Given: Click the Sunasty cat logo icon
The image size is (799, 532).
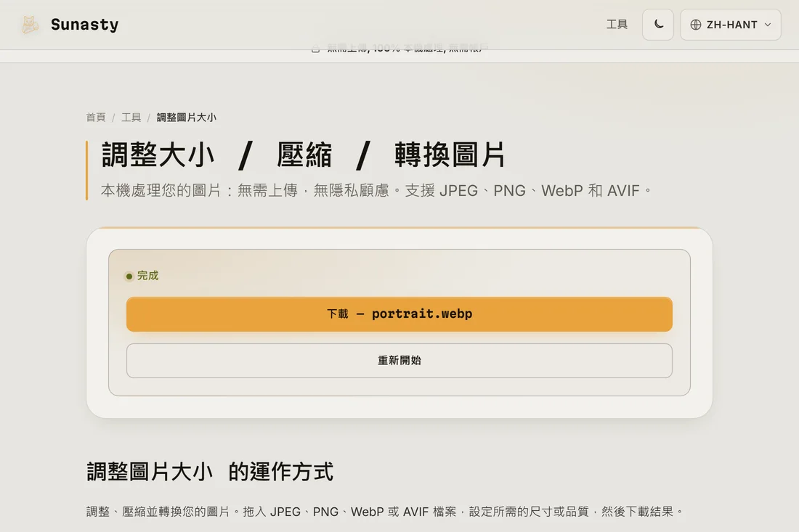Looking at the screenshot, I should point(30,25).
